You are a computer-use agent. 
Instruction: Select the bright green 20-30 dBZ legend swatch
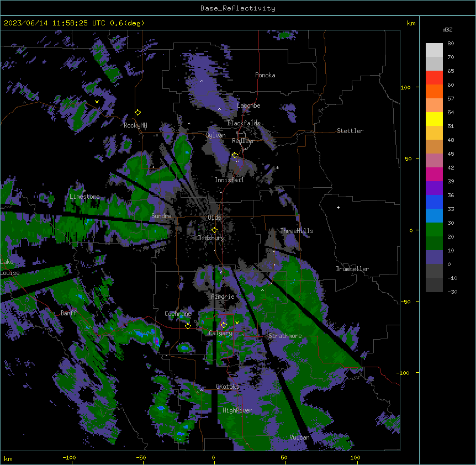pos(434,230)
